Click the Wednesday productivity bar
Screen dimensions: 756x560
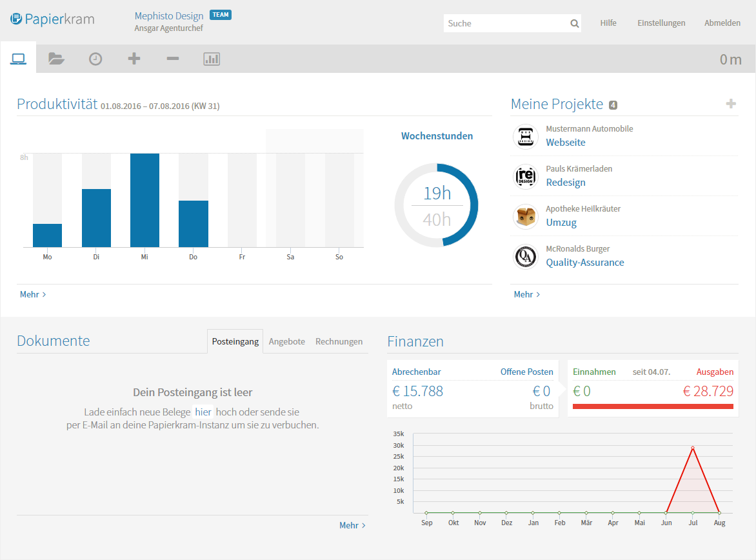144,200
